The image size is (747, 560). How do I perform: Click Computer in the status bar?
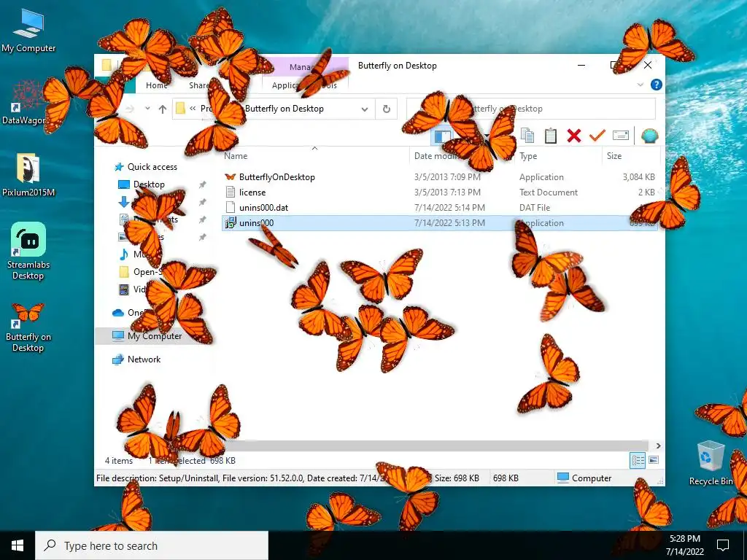coord(584,478)
